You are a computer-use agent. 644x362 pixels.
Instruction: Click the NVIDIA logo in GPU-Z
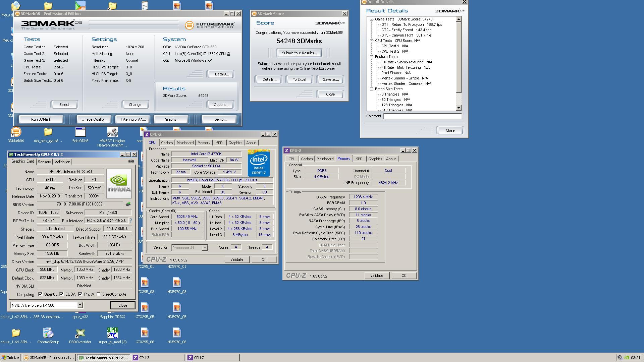[119, 183]
